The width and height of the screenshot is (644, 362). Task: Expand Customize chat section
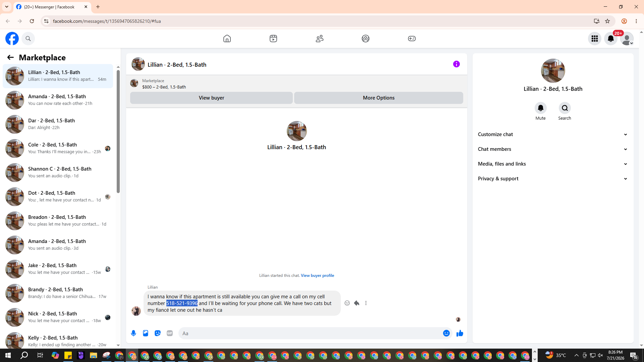pos(553,134)
